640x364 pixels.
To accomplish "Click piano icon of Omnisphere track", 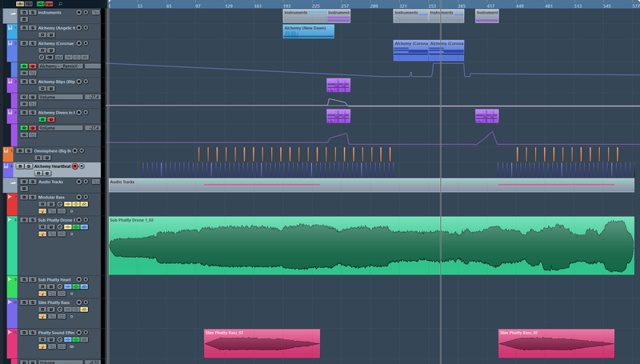I will pos(6,150).
